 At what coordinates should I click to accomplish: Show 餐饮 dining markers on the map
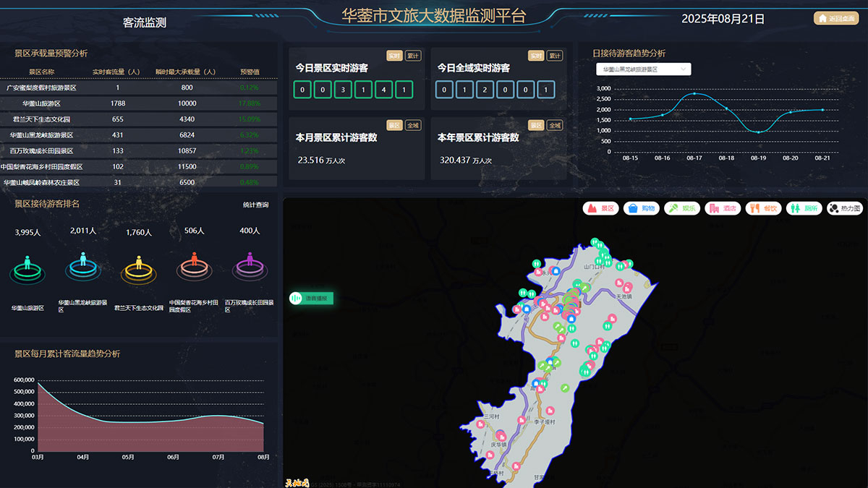click(x=763, y=208)
